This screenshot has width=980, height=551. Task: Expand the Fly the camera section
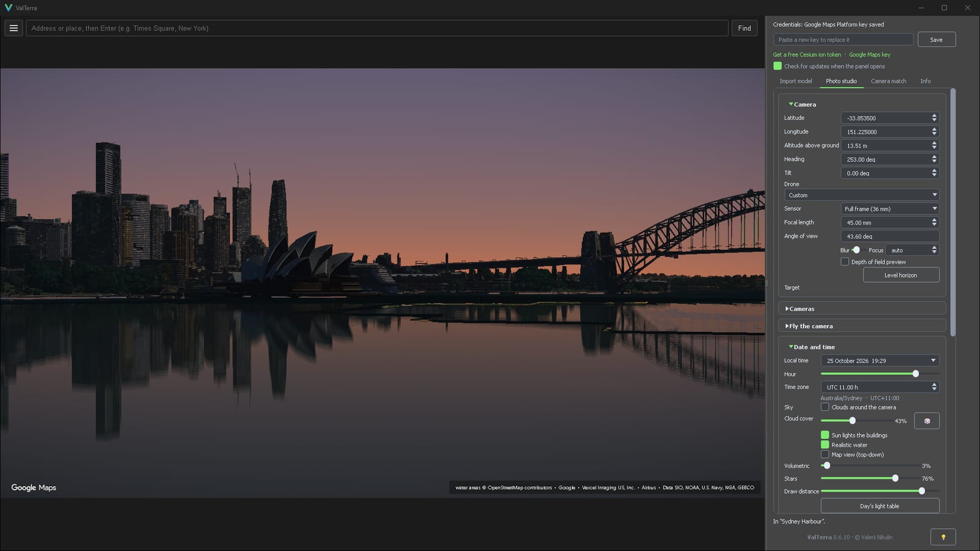[809, 326]
